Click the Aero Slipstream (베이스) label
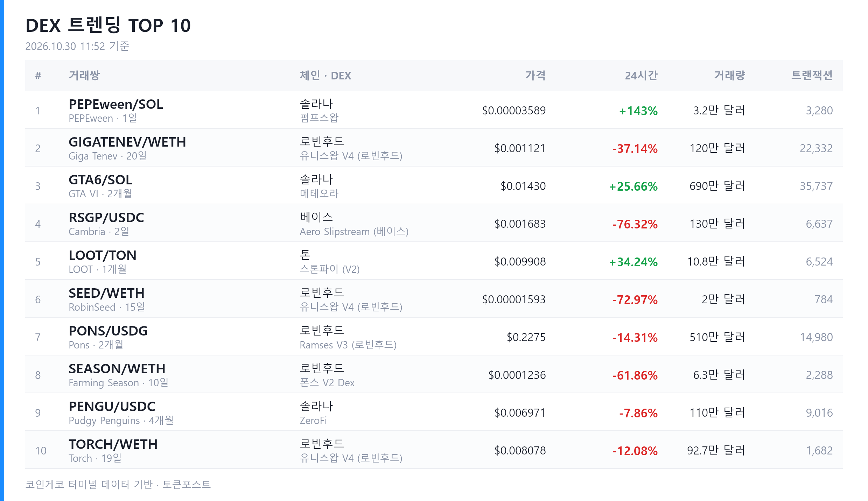The width and height of the screenshot is (868, 501). point(354,231)
